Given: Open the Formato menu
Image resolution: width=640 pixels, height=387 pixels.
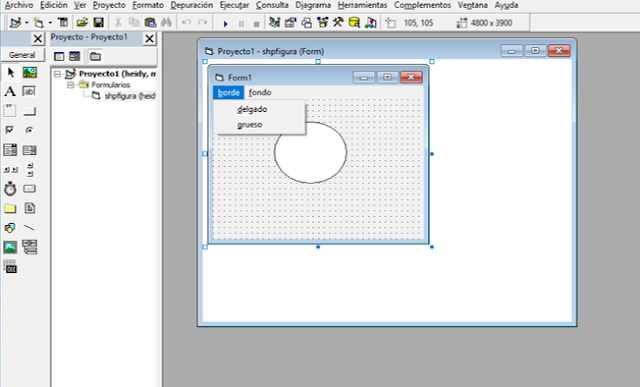Looking at the screenshot, I should 148,5.
